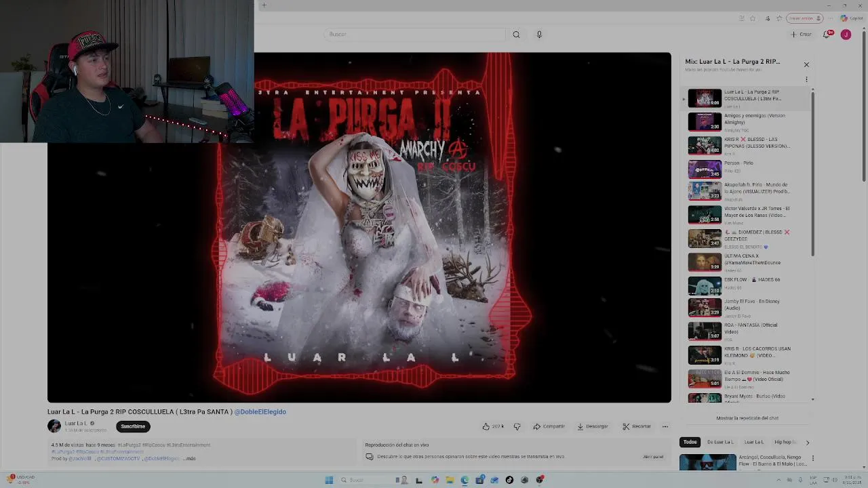
Task: Open the notifications bell
Action: pos(827,35)
